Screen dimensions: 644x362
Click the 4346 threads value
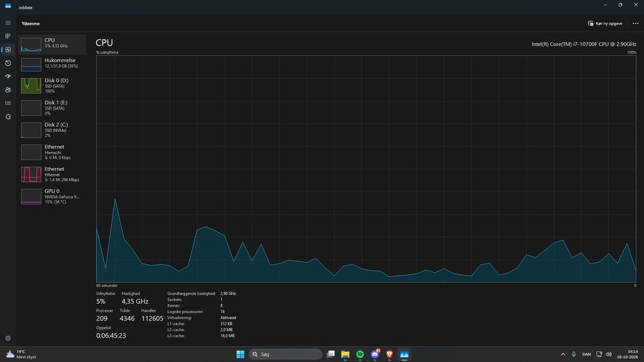(127, 318)
